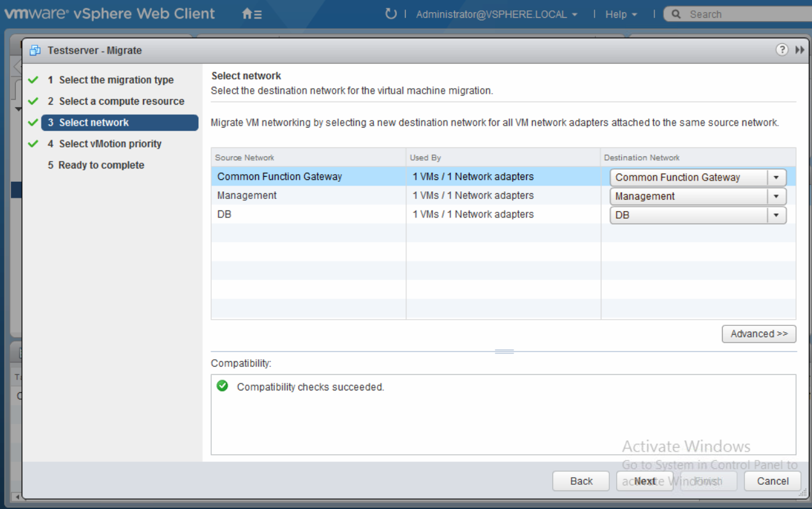Go to step 2 Select a compute resource
This screenshot has height=509, width=812.
tap(121, 101)
